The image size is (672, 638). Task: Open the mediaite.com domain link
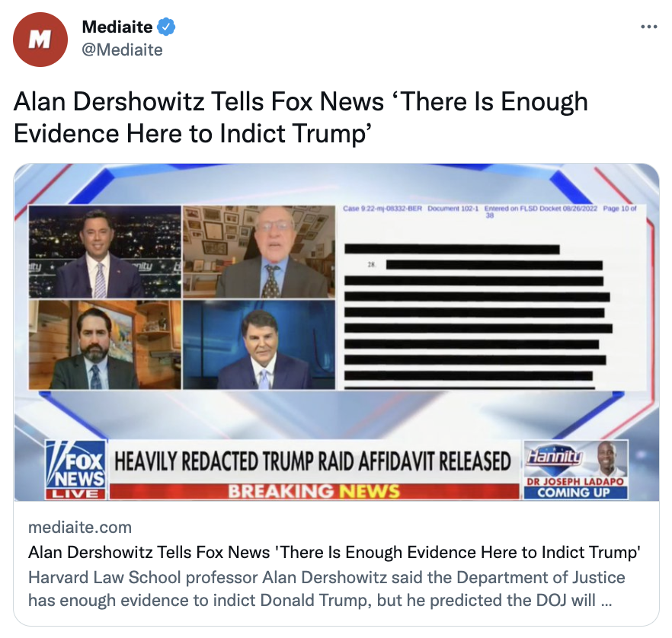click(x=80, y=527)
